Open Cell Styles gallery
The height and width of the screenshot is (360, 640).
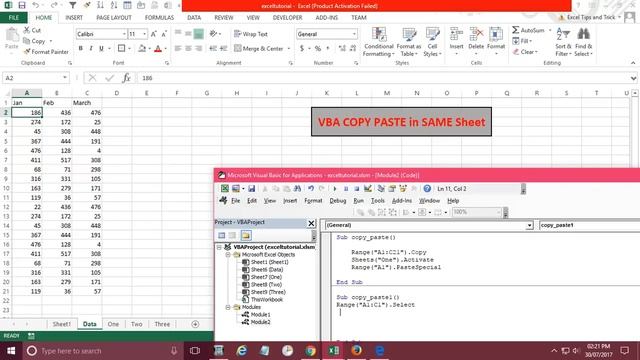point(432,42)
